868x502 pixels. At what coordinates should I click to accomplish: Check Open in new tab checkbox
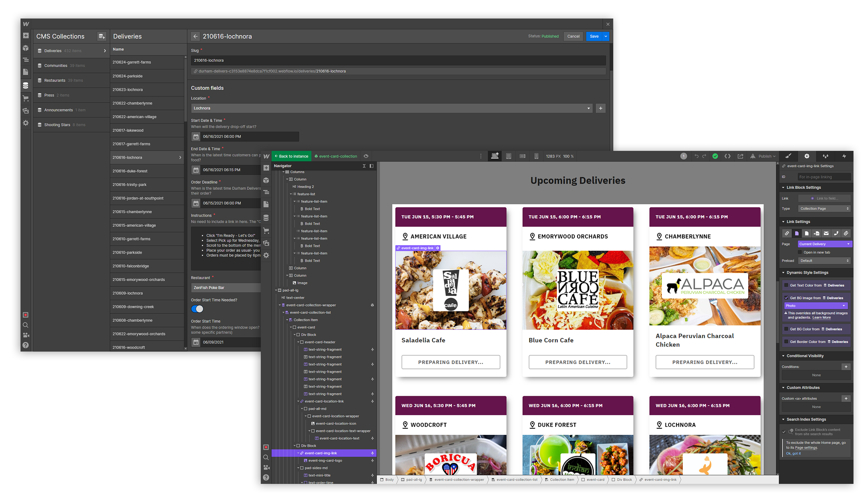pos(800,253)
